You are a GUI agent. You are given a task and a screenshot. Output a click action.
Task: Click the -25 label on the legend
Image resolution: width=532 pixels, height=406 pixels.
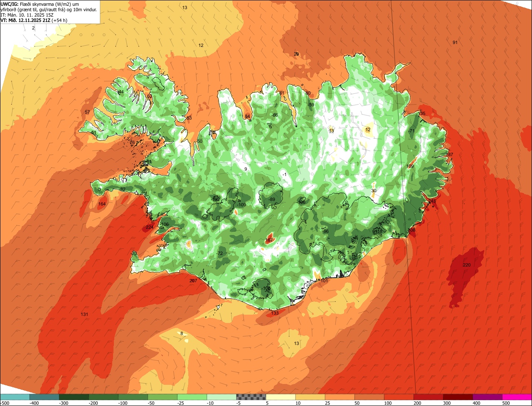pyautogui.click(x=182, y=403)
